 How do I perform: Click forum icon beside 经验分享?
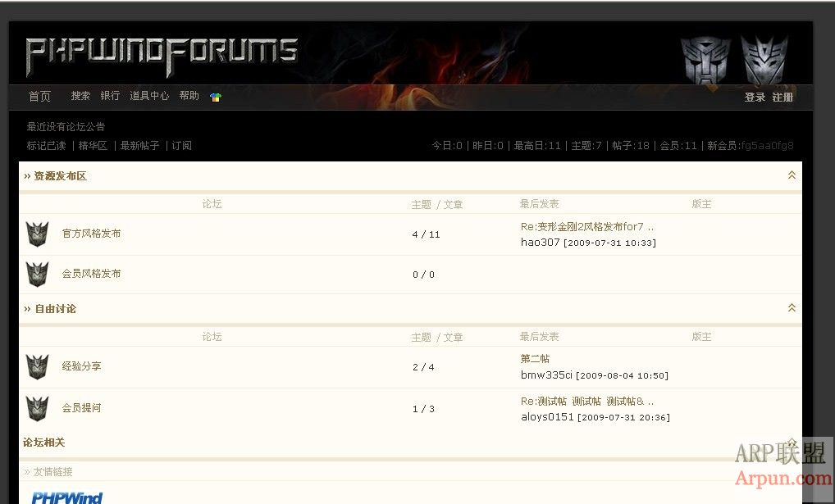[37, 366]
